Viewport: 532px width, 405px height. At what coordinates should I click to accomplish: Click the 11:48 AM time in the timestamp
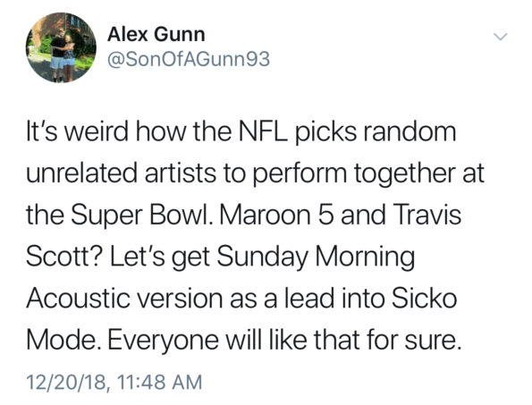159,382
